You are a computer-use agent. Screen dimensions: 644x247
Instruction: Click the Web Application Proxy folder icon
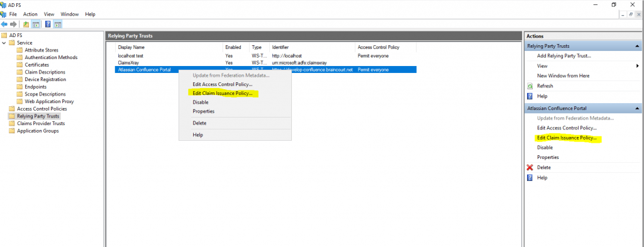(19, 101)
